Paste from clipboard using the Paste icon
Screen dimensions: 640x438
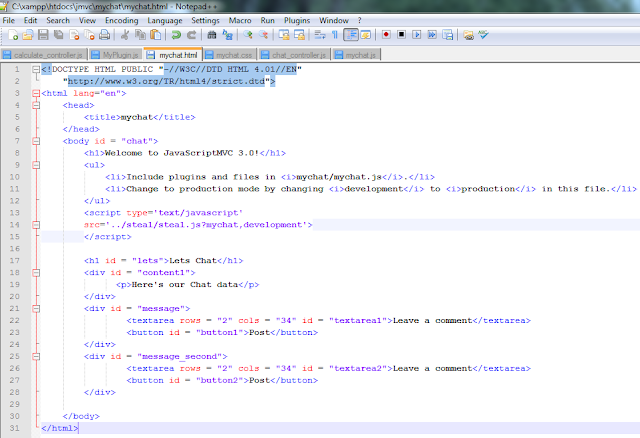(x=156, y=35)
